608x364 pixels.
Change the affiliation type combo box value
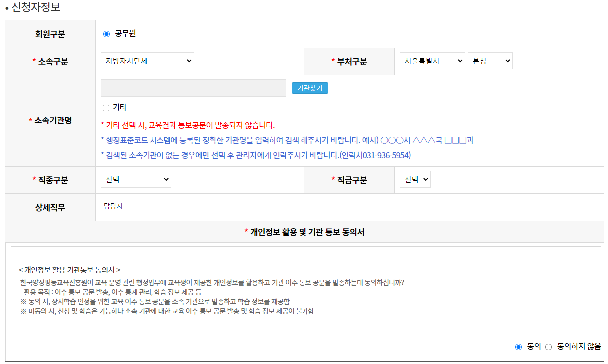pyautogui.click(x=147, y=61)
